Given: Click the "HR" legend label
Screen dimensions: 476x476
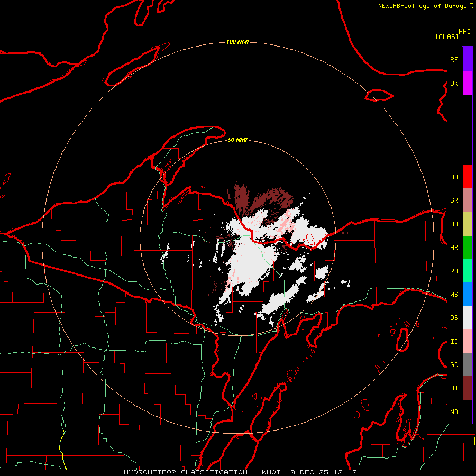Looking at the screenshot, I should coord(454,248).
